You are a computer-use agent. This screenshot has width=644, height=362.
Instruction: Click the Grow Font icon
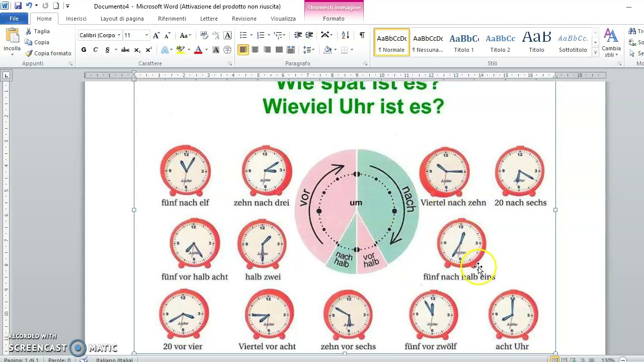point(156,35)
